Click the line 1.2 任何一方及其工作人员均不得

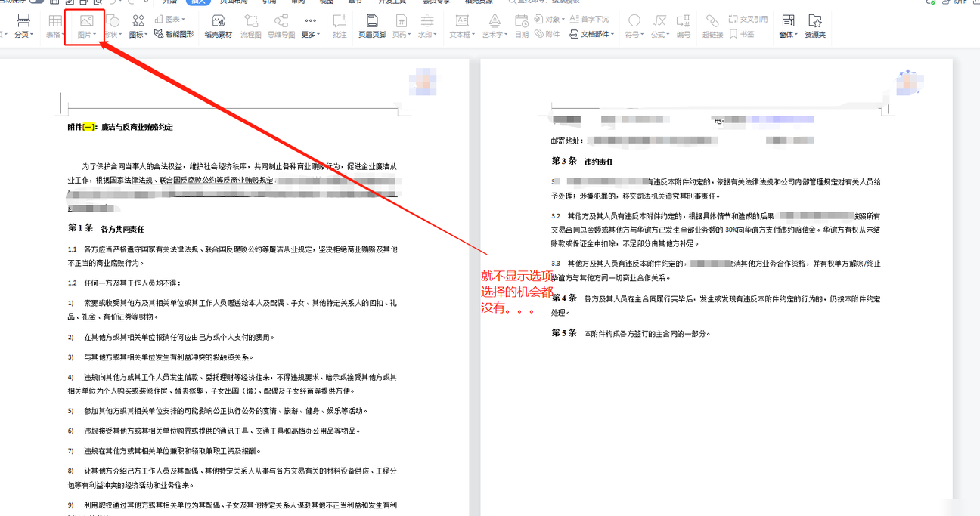click(x=124, y=283)
